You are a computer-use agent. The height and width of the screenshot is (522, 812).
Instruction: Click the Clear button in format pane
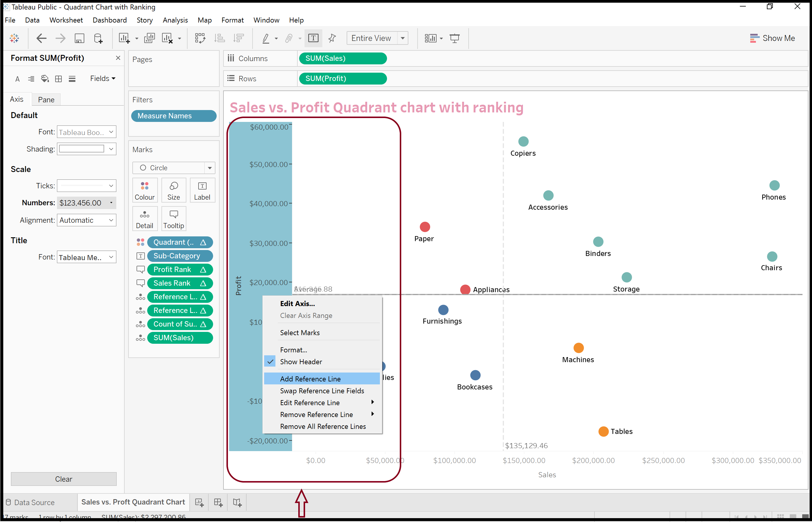pos(64,479)
